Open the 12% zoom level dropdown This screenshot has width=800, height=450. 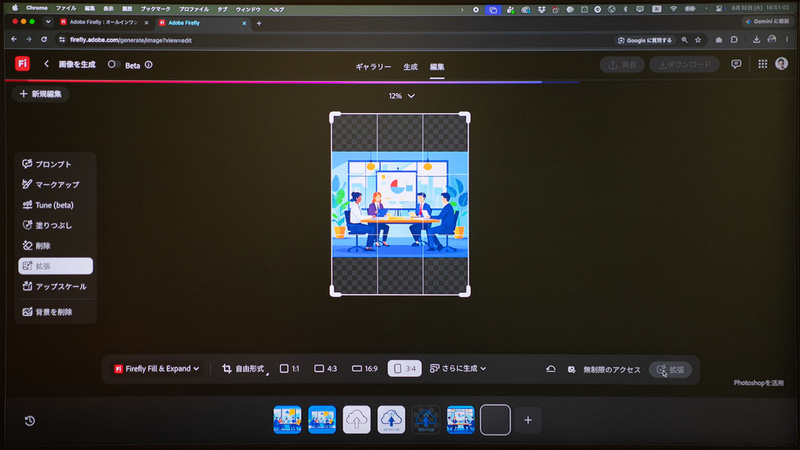click(402, 96)
